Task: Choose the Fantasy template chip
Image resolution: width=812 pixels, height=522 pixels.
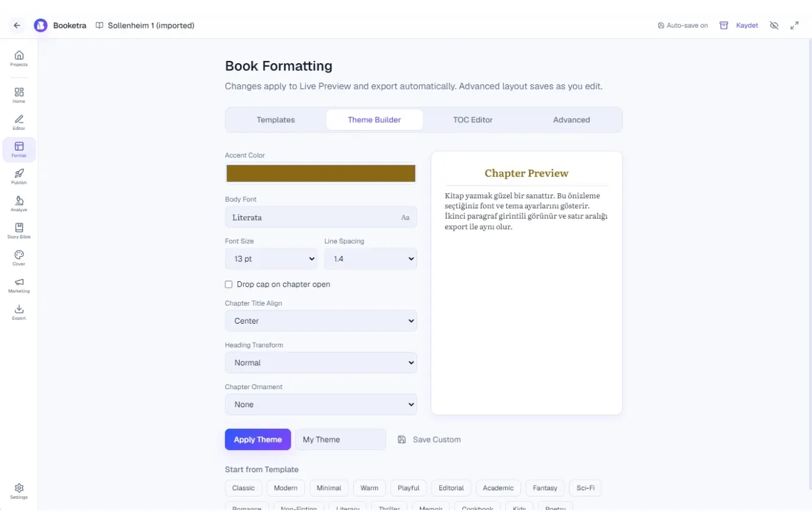Action: [545, 488]
